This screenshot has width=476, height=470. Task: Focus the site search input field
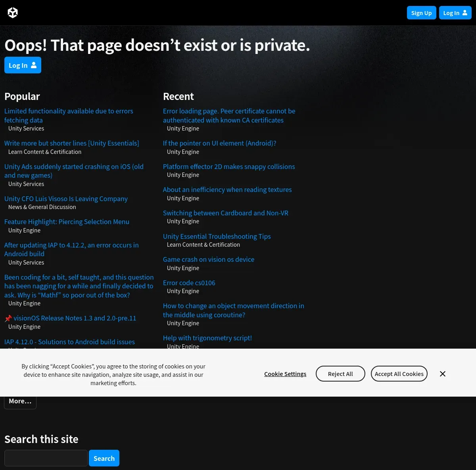pyautogui.click(x=46, y=458)
